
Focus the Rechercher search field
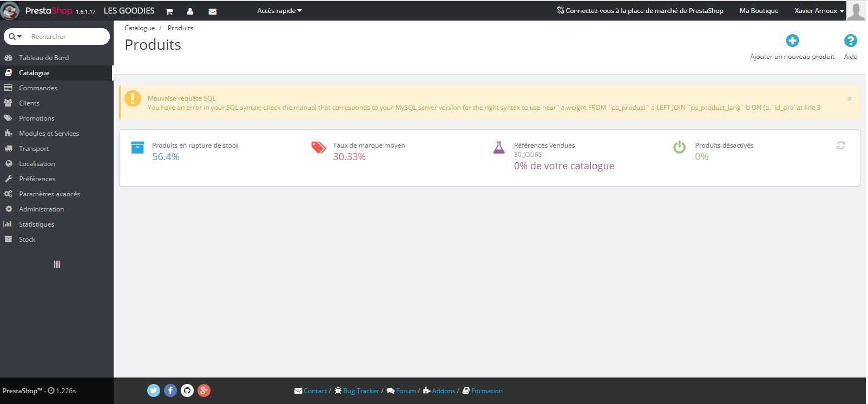[x=68, y=36]
